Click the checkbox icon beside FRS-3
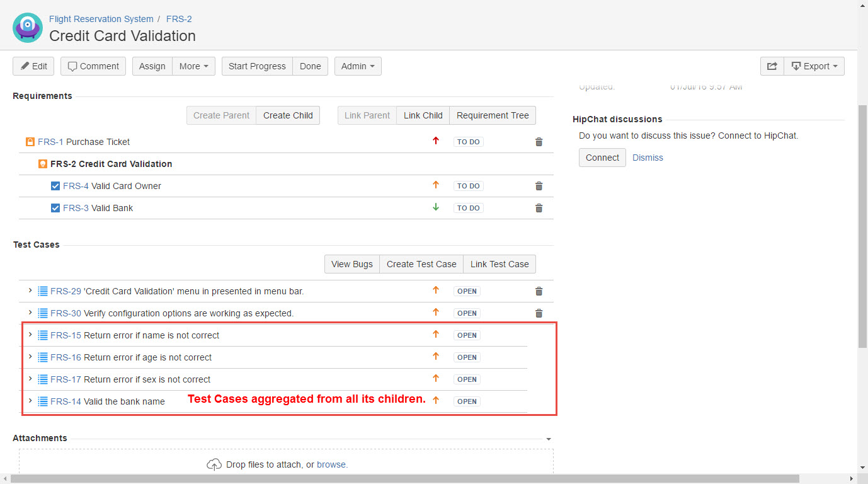868x484 pixels. coord(55,208)
